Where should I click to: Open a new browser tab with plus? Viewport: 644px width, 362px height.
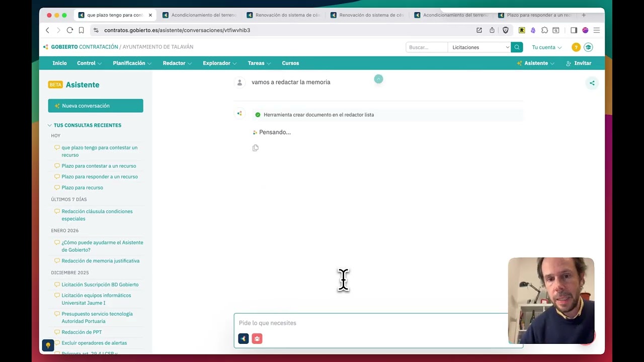click(x=584, y=15)
